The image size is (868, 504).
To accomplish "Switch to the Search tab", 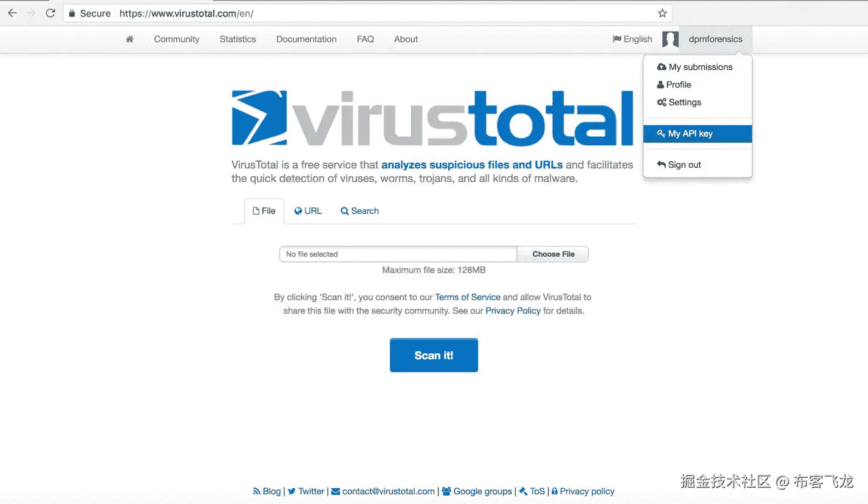I will click(x=360, y=211).
